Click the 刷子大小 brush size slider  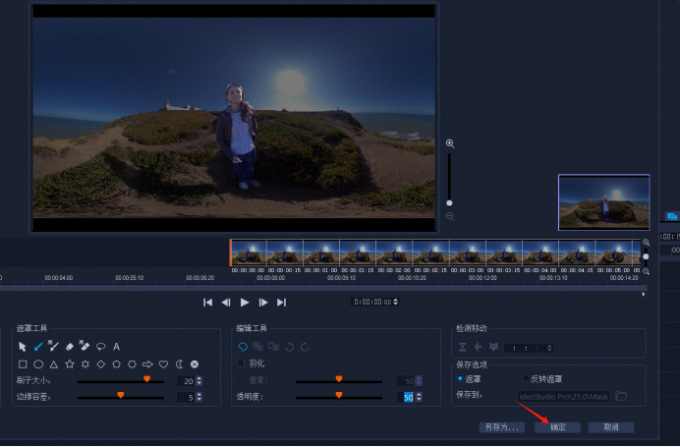coord(121,381)
